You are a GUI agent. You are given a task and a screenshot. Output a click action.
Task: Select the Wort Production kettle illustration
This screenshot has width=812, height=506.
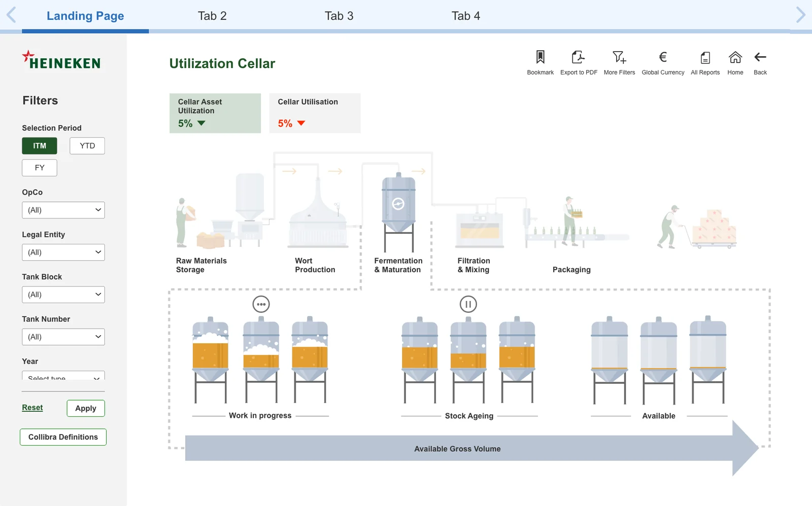pyautogui.click(x=318, y=213)
